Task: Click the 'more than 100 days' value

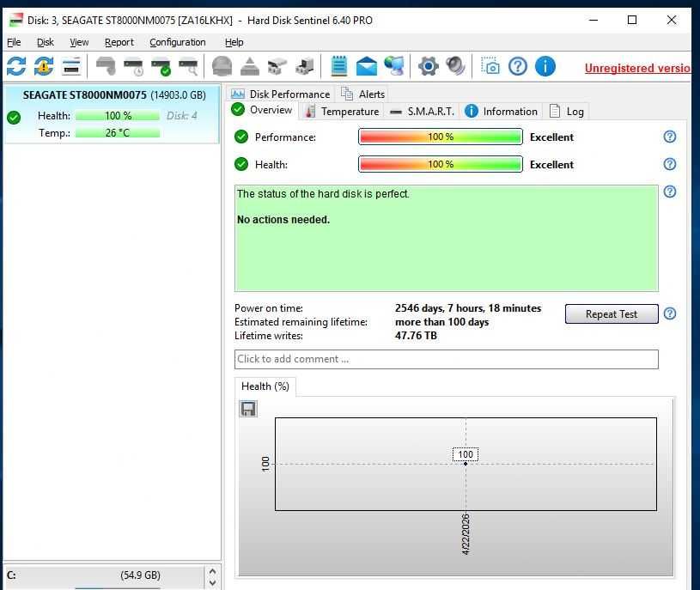Action: click(441, 322)
